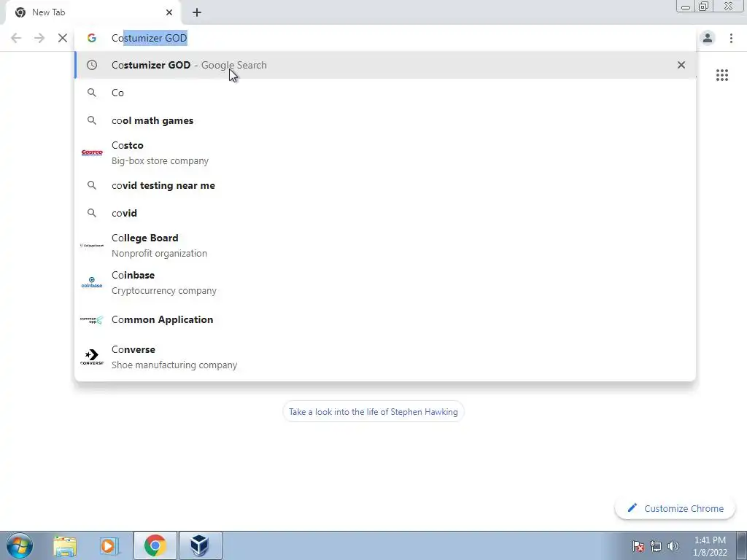This screenshot has width=747, height=560.
Task: Open the Chrome three-dot menu
Action: (731, 38)
